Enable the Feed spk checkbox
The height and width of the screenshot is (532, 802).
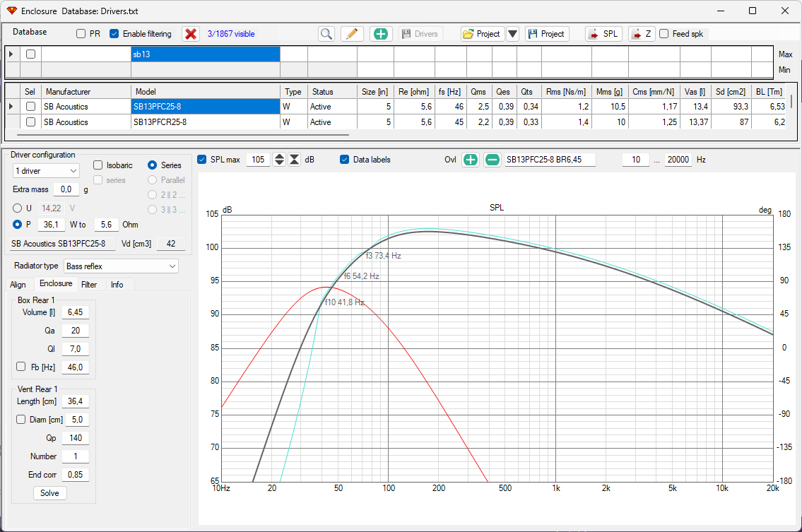664,34
